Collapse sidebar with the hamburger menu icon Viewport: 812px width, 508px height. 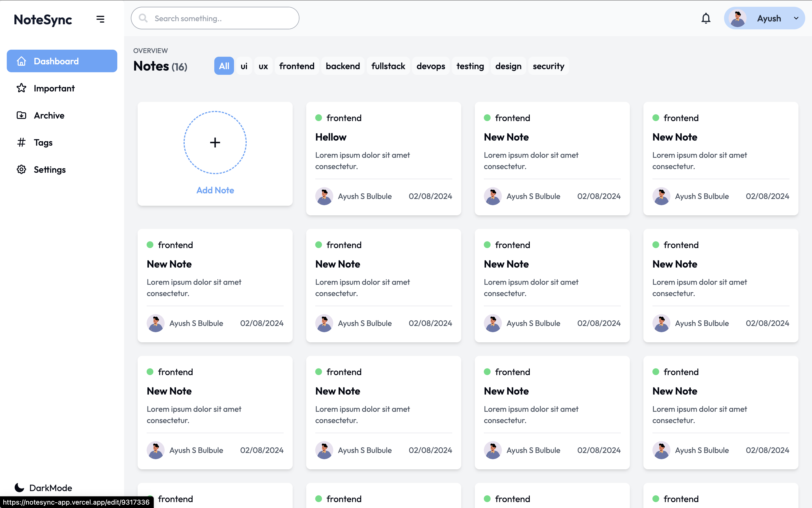(x=100, y=19)
